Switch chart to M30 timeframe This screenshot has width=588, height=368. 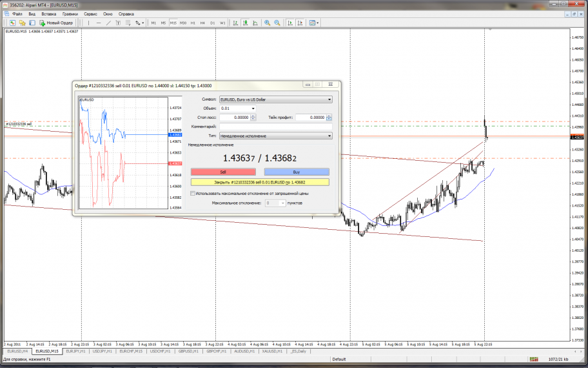pyautogui.click(x=183, y=23)
